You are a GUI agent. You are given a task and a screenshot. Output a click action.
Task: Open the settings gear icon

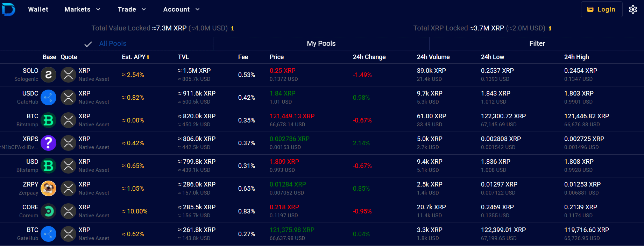[x=633, y=9]
